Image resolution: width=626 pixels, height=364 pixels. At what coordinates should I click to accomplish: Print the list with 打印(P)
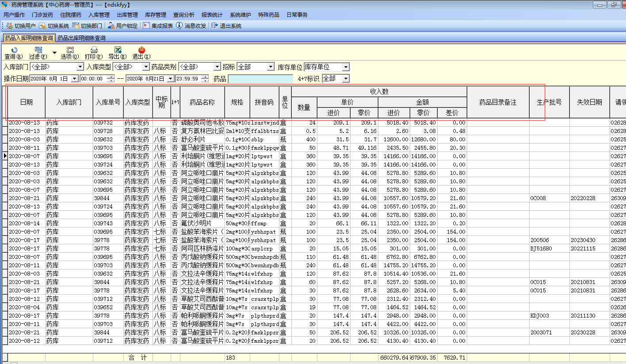click(x=94, y=53)
